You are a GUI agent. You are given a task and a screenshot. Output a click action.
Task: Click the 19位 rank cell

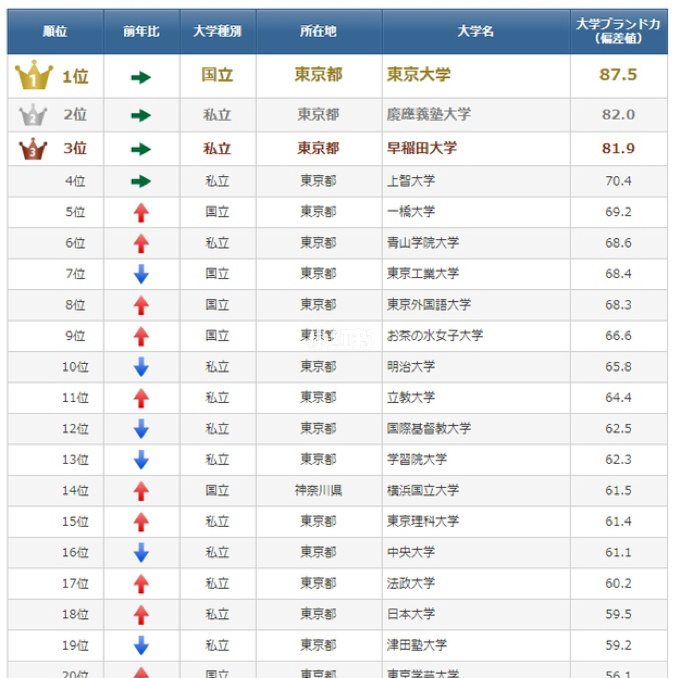click(55, 645)
